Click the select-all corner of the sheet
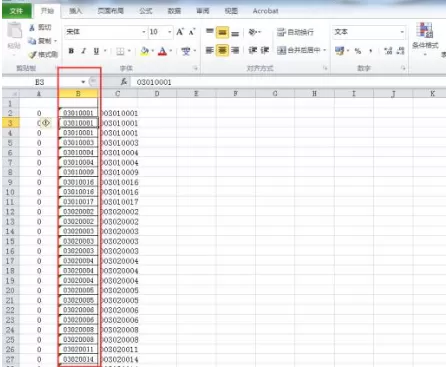 point(11,94)
